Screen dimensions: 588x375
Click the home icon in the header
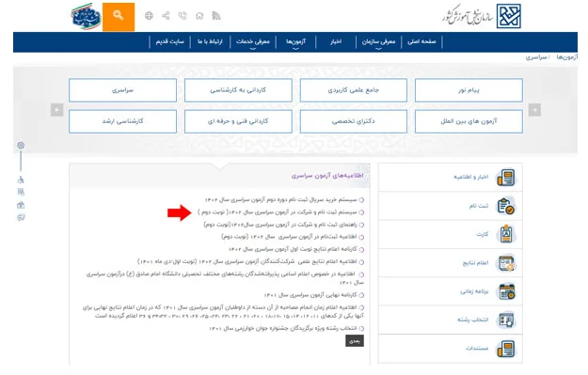pyautogui.click(x=199, y=16)
